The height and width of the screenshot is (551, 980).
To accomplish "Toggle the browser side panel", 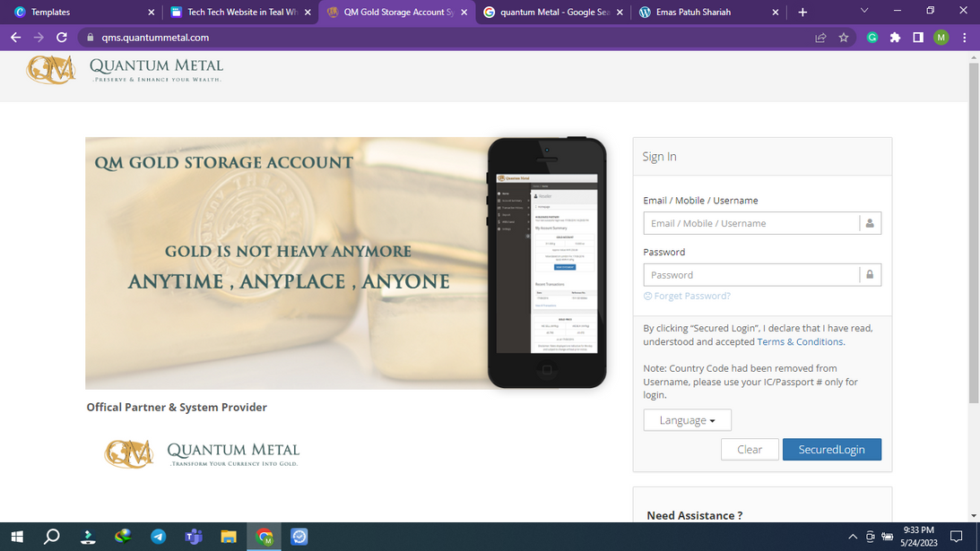I will [x=918, y=38].
